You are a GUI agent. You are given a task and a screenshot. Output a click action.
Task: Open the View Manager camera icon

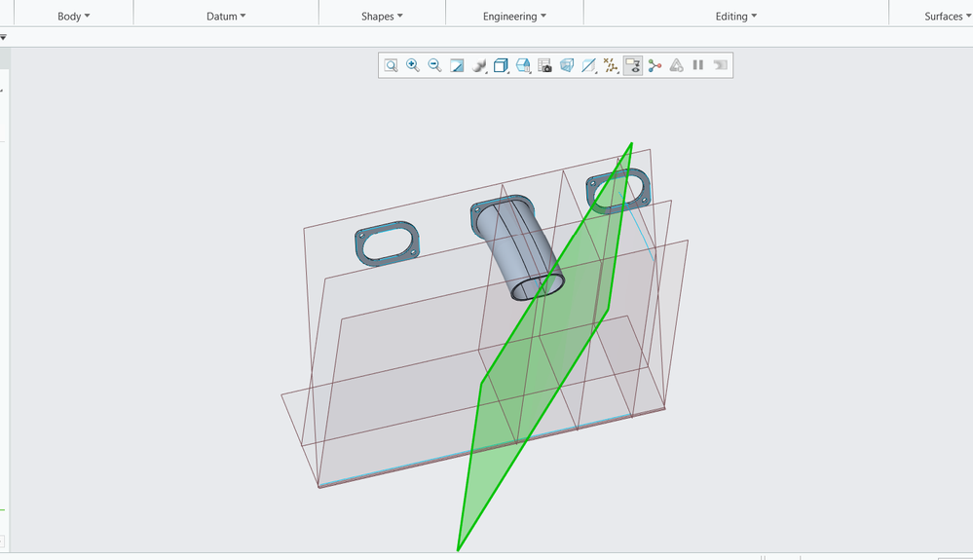click(x=544, y=65)
